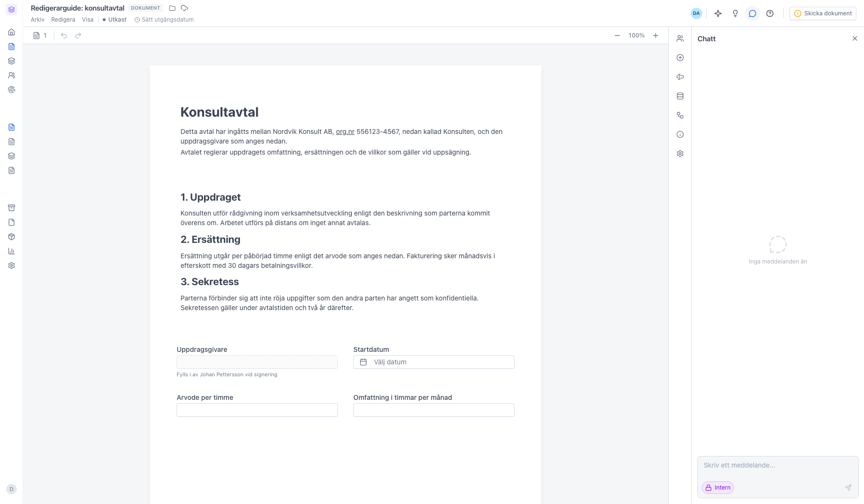The image size is (864, 504).
Task: Open recipients panel icon beside the chat panel
Action: [680, 38]
